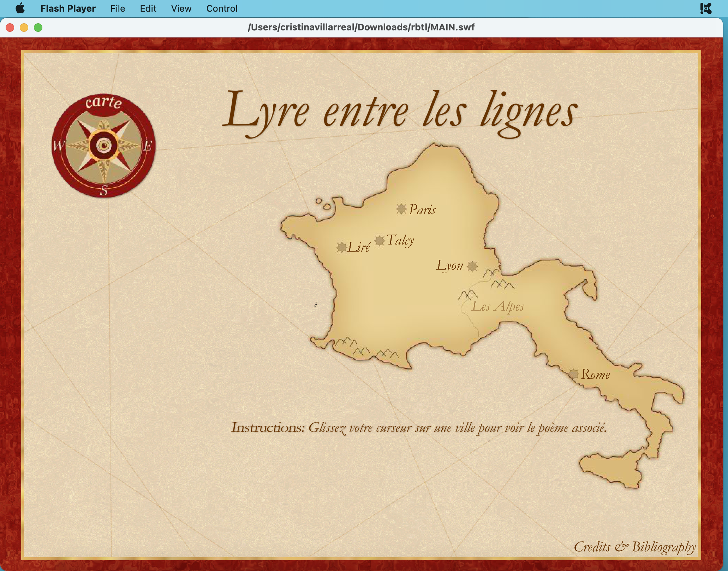Open the View menu

pyautogui.click(x=181, y=8)
